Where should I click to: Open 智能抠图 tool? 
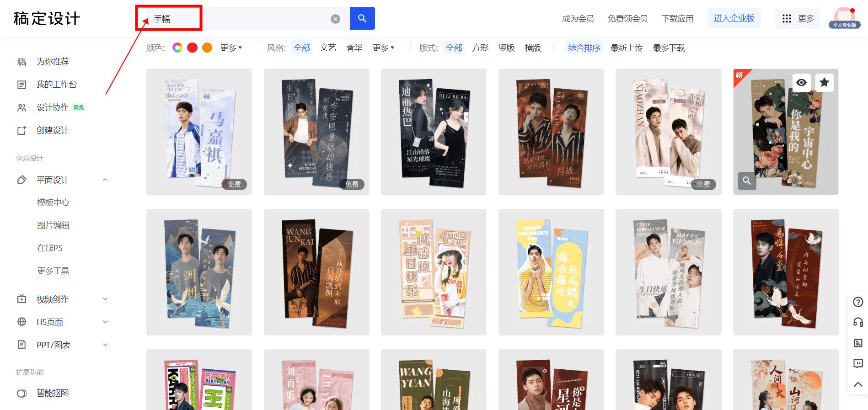point(53,393)
